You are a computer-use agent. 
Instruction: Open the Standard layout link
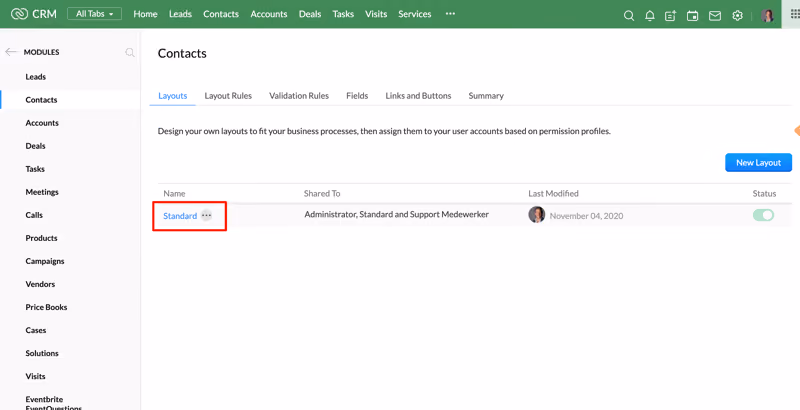180,216
